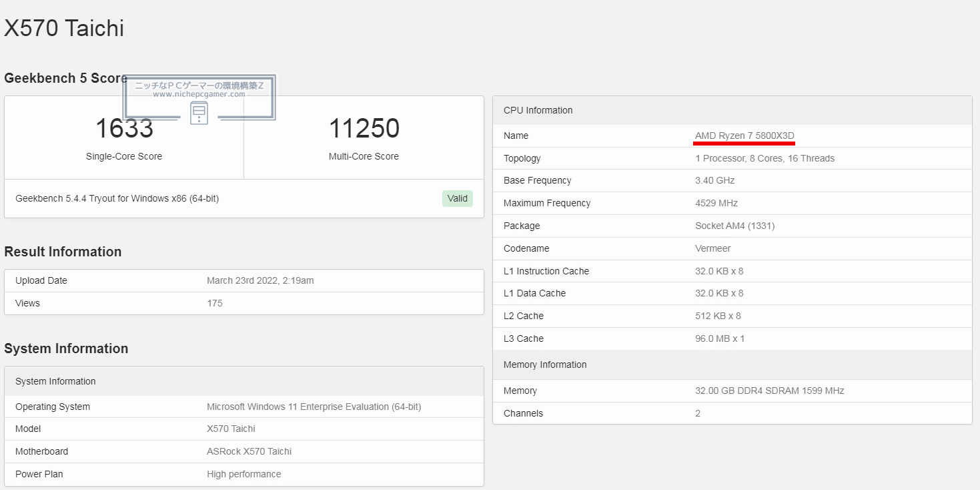
Task: Click the Geekbench 5 Score heading
Action: pyautogui.click(x=65, y=78)
